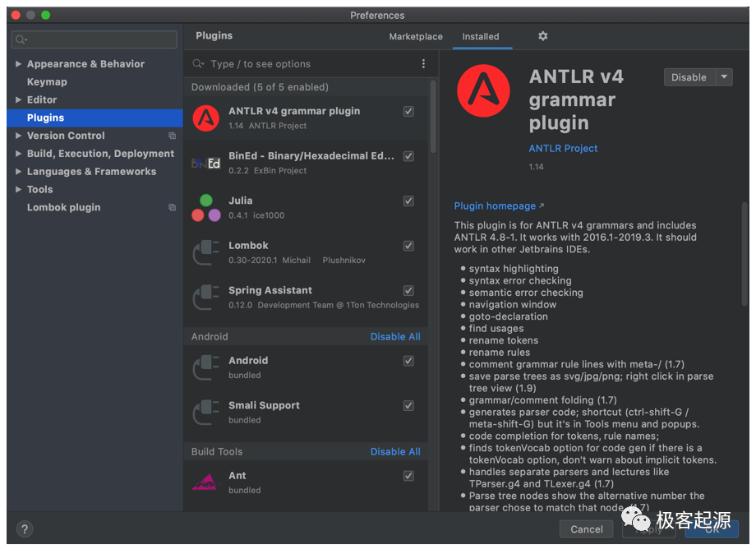
Task: Open the three-dot options menu in plugin search
Action: [x=423, y=63]
